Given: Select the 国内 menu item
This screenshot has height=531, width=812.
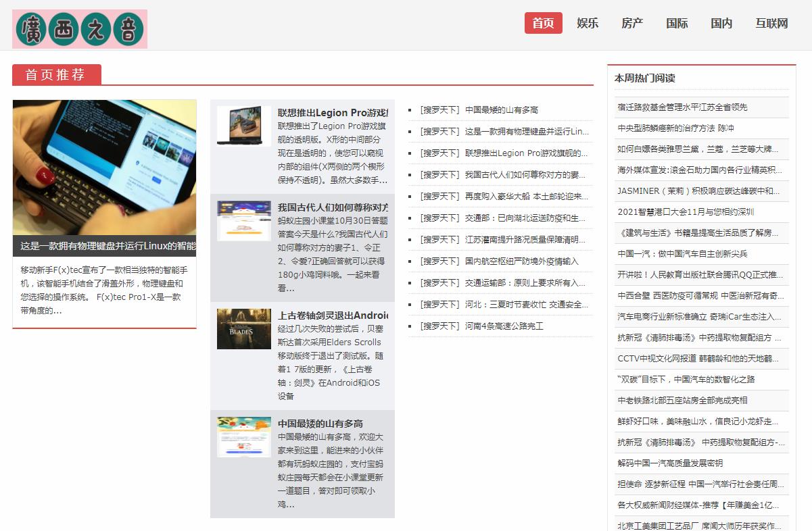Looking at the screenshot, I should [721, 23].
